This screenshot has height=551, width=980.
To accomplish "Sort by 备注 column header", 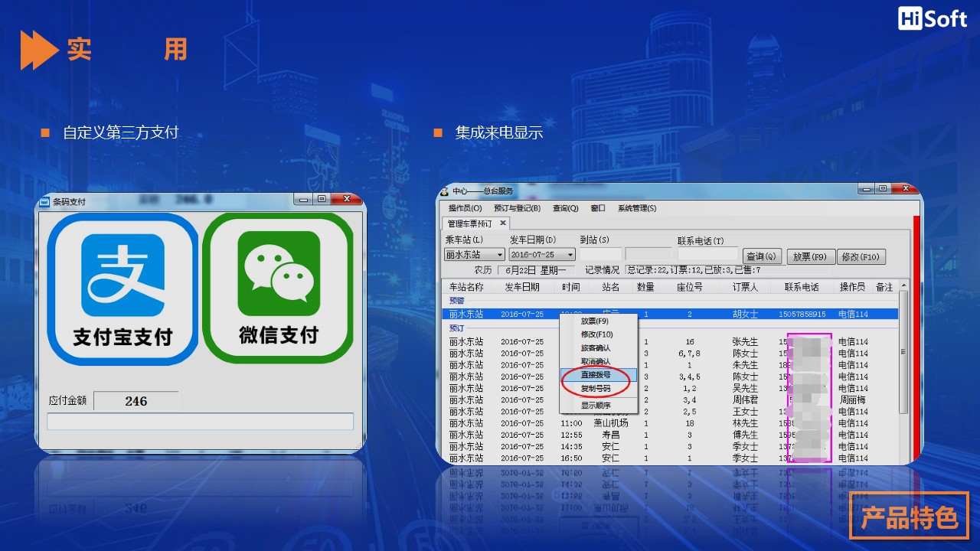I will point(884,287).
